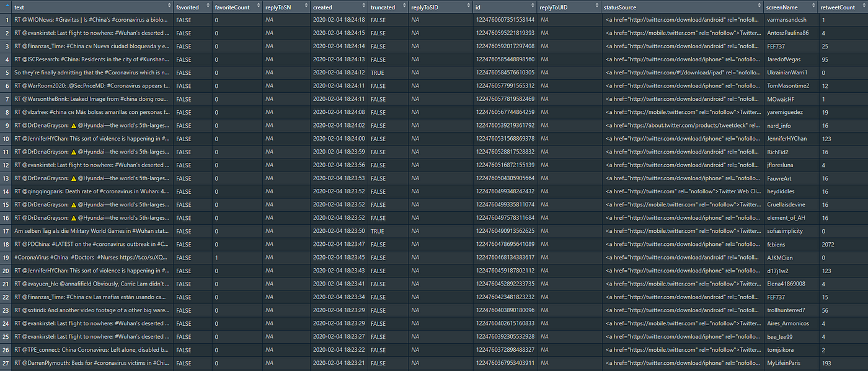Sort by the retweetCount column header

coord(843,7)
